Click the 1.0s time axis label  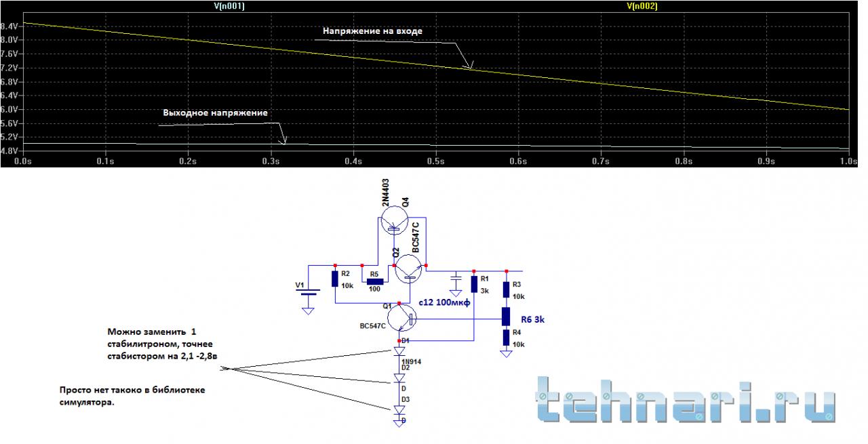[x=849, y=162]
